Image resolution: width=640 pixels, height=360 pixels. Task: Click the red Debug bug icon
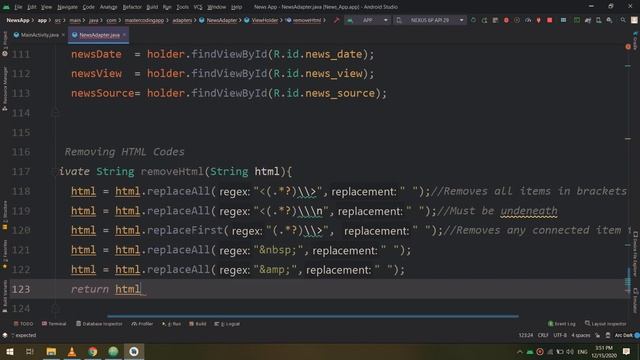[x=506, y=20]
